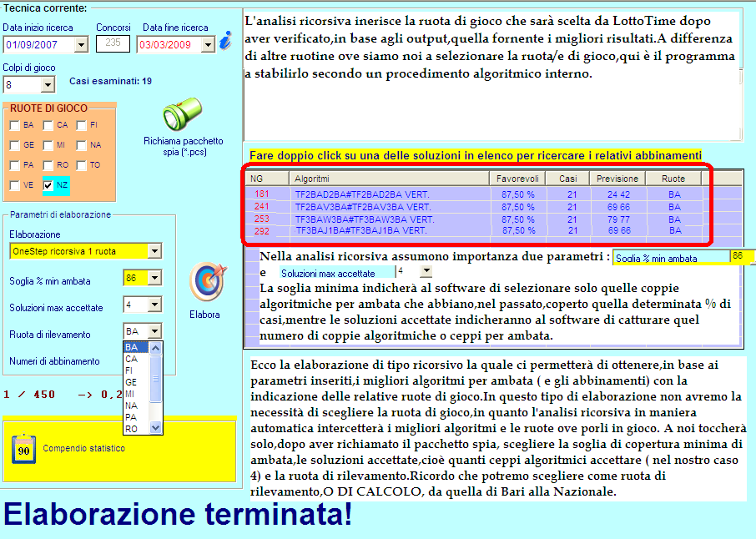
Task: Enable the VE wheel checkbox
Action: pos(14,185)
